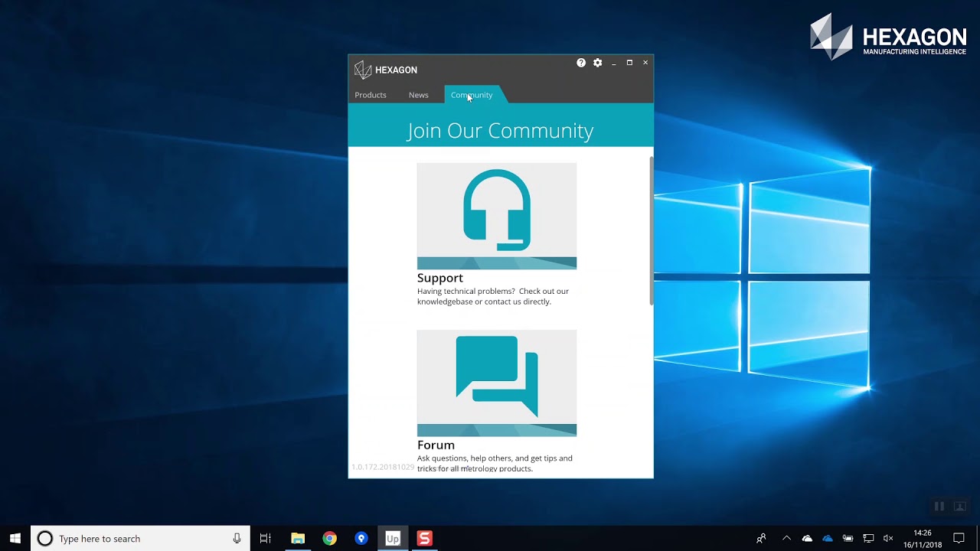Screen dimensions: 980x551
Task: Open the Windows Start menu
Action: [15, 539]
